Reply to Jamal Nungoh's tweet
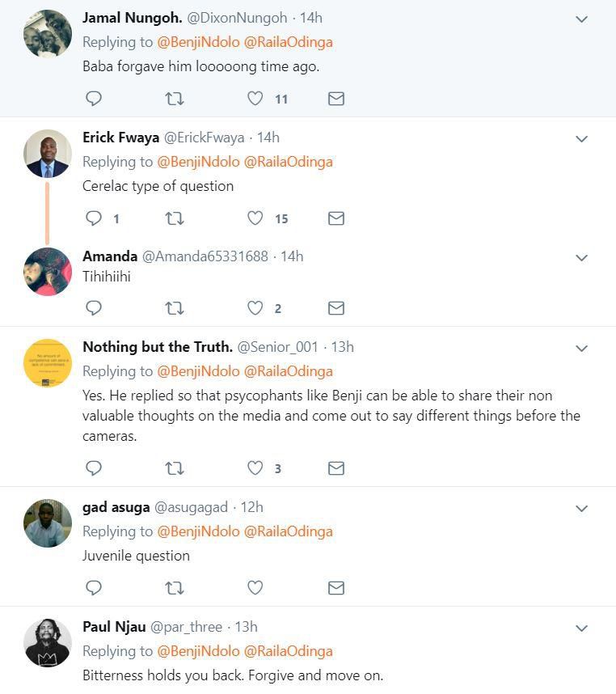Viewport: 616px width, 694px height. coord(94,98)
